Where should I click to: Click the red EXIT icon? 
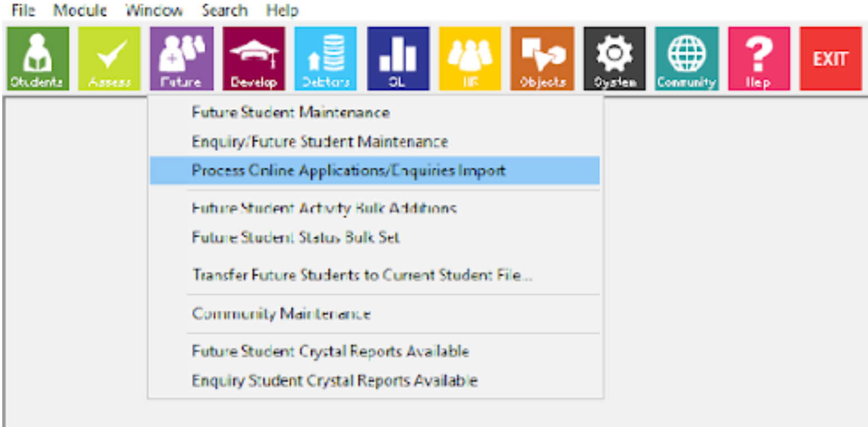click(x=830, y=58)
